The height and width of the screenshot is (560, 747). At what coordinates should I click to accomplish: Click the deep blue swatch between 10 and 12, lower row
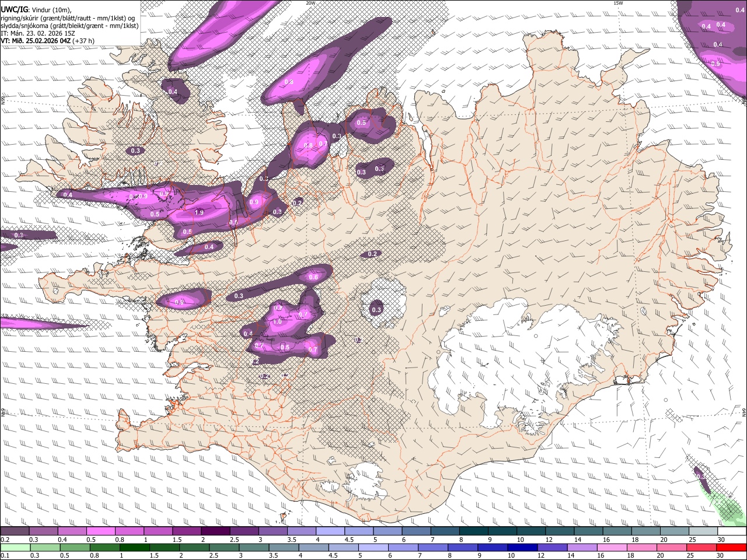click(x=523, y=547)
